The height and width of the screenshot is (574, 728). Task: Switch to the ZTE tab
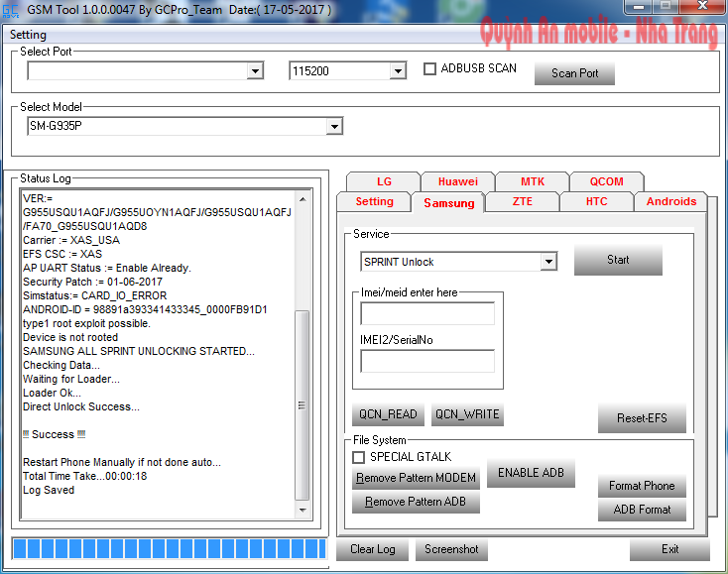pos(523,201)
